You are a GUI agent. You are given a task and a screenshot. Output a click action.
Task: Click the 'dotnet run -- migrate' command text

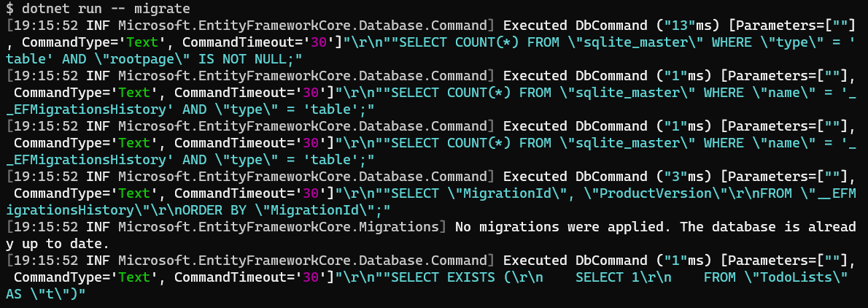pyautogui.click(x=106, y=8)
